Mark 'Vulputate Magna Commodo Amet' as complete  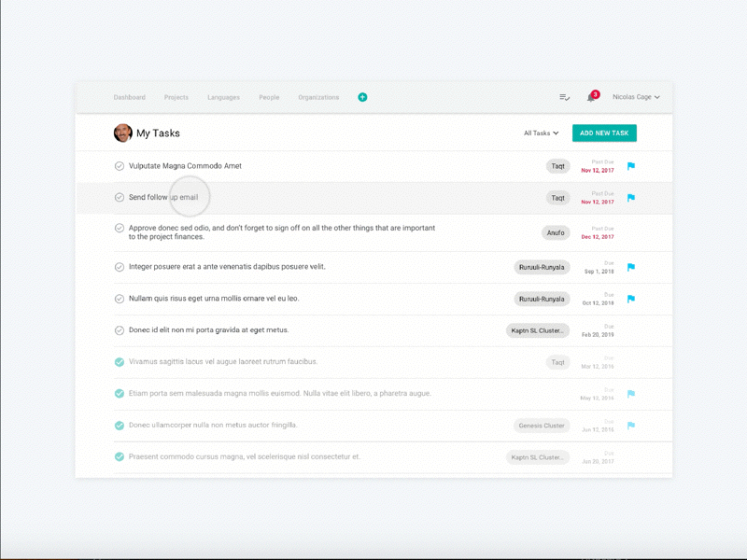coord(119,165)
